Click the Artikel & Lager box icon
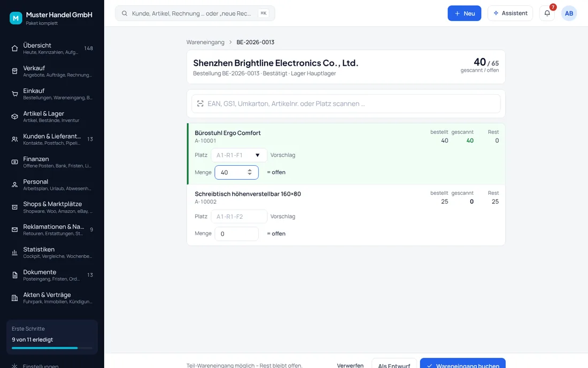588x368 pixels. [14, 116]
